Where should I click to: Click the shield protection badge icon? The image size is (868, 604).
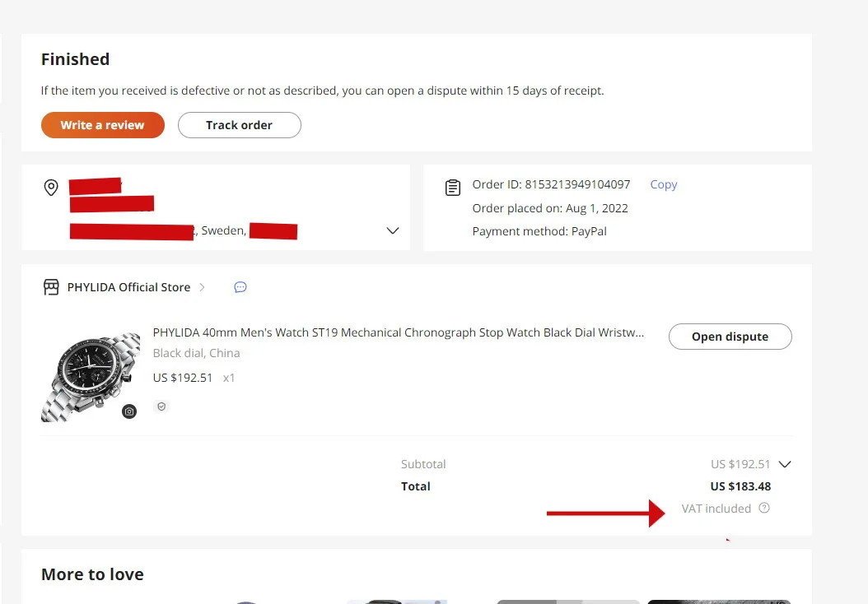(161, 407)
